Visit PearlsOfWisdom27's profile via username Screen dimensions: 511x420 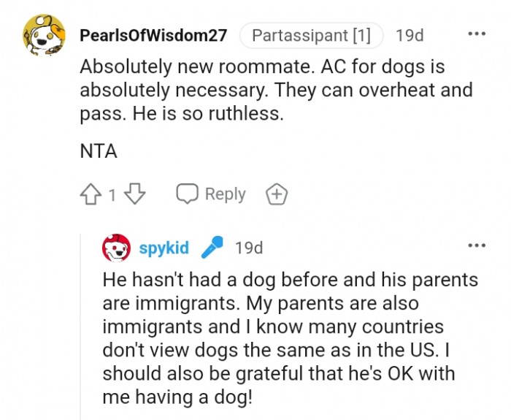[153, 35]
